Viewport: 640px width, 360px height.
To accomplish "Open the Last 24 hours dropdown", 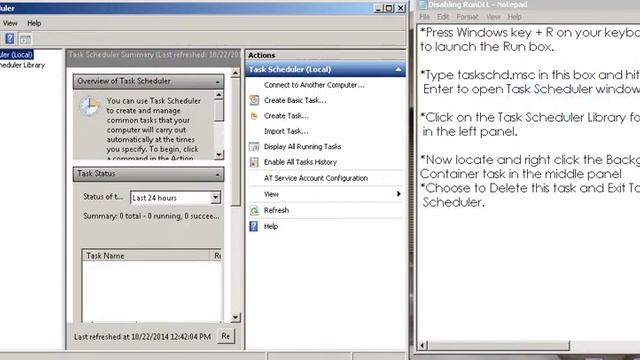I will coord(215,198).
